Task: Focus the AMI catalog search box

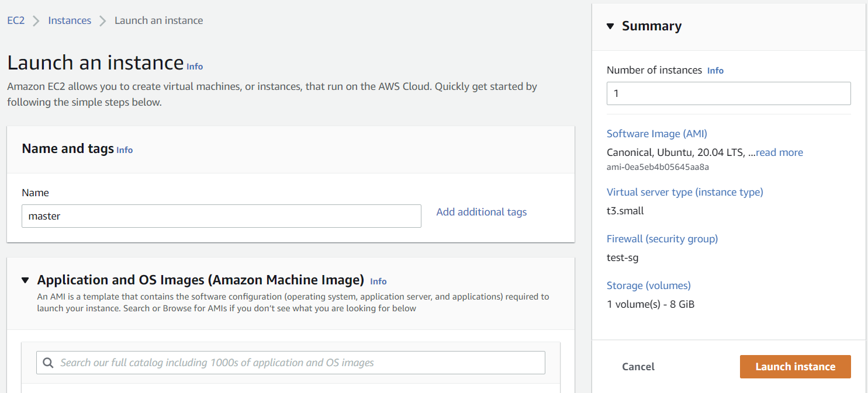Action: click(298, 363)
